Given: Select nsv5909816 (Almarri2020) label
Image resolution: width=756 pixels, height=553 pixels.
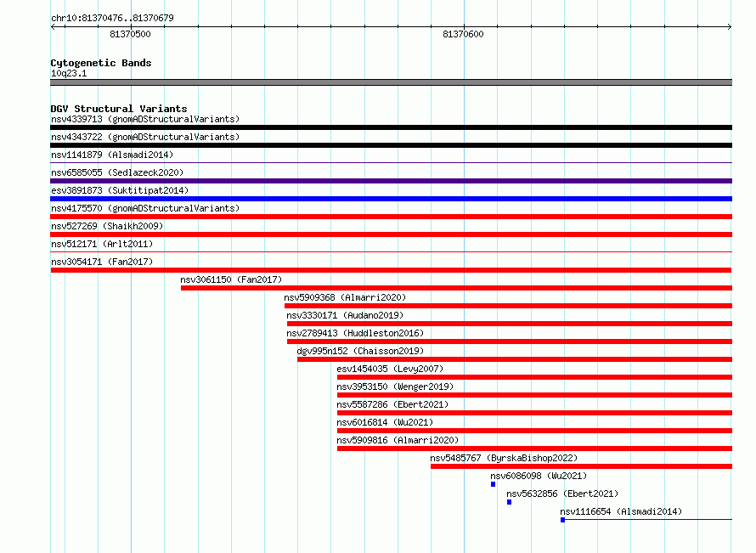Looking at the screenshot, I should (398, 440).
